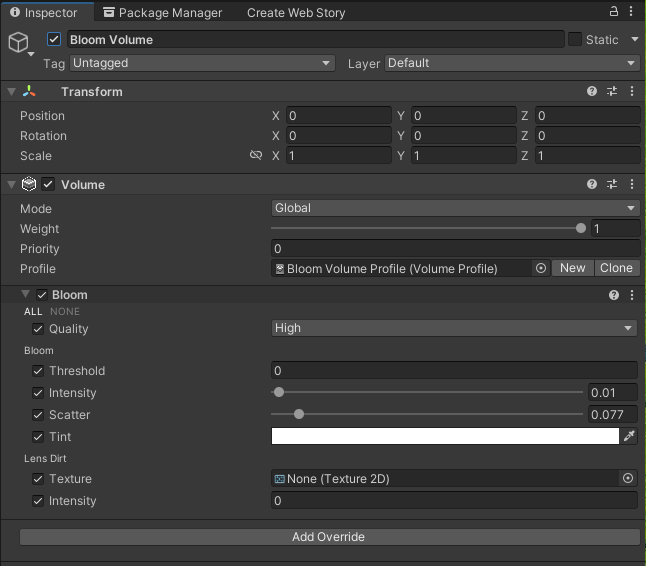The image size is (646, 566).
Task: Click the white Tint color swatch
Action: click(445, 436)
